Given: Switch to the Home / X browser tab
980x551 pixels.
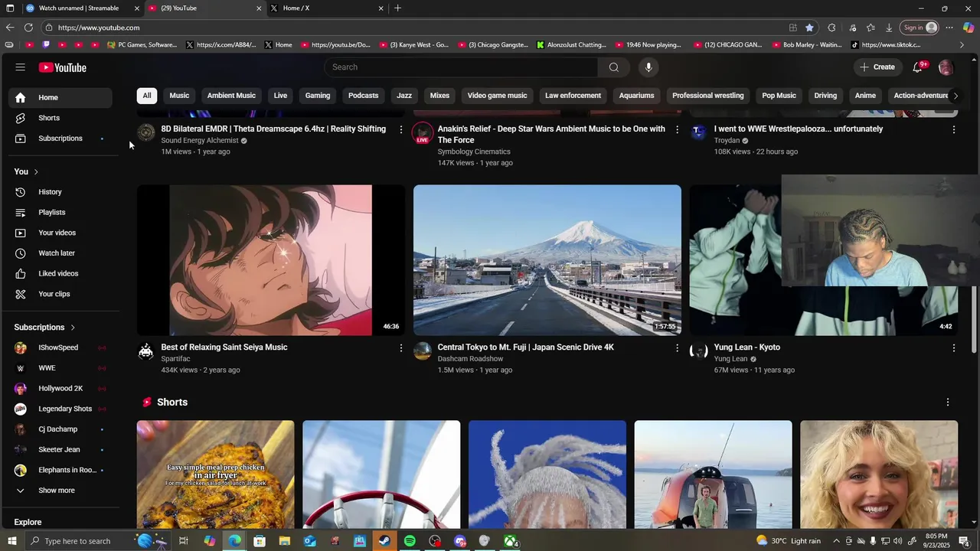Looking at the screenshot, I should 325,8.
